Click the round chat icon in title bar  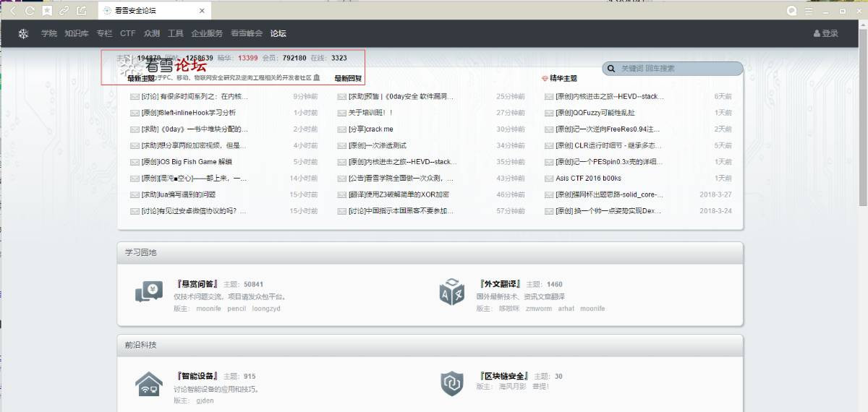[791, 11]
